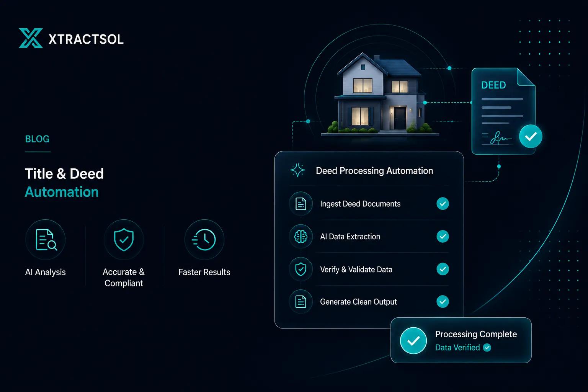
Task: Click the large Processing Complete checkmark circle
Action: click(413, 341)
